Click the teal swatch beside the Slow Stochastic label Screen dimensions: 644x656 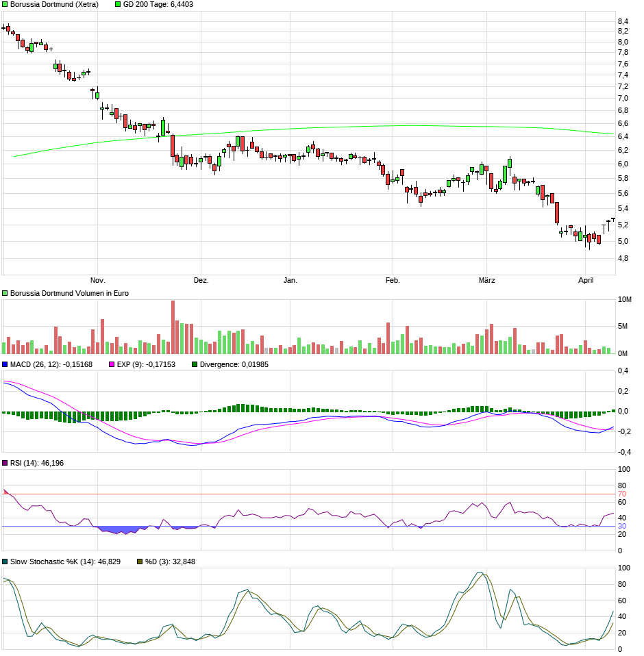(5, 562)
